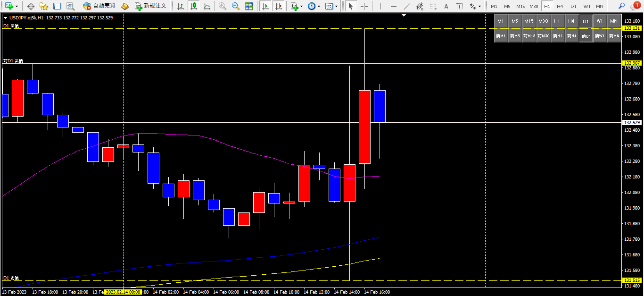Toggle the chart shift button

point(279,6)
